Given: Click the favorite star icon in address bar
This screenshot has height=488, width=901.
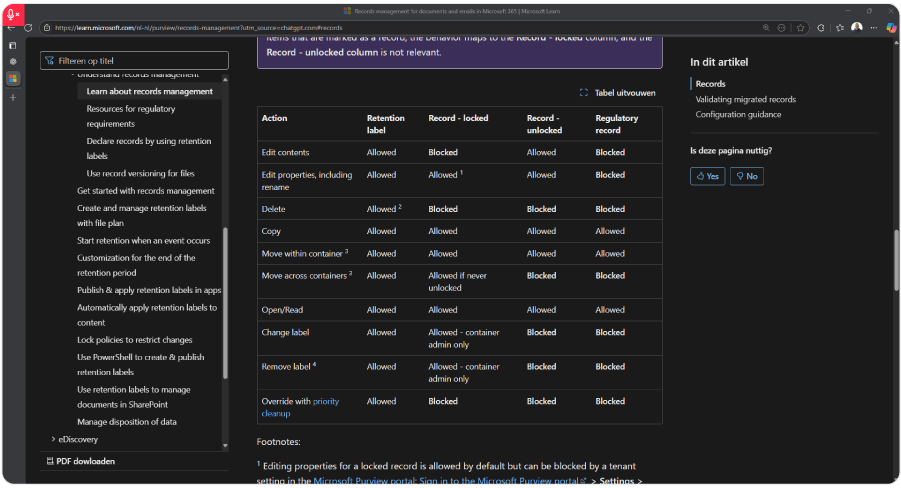Looking at the screenshot, I should pyautogui.click(x=801, y=28).
